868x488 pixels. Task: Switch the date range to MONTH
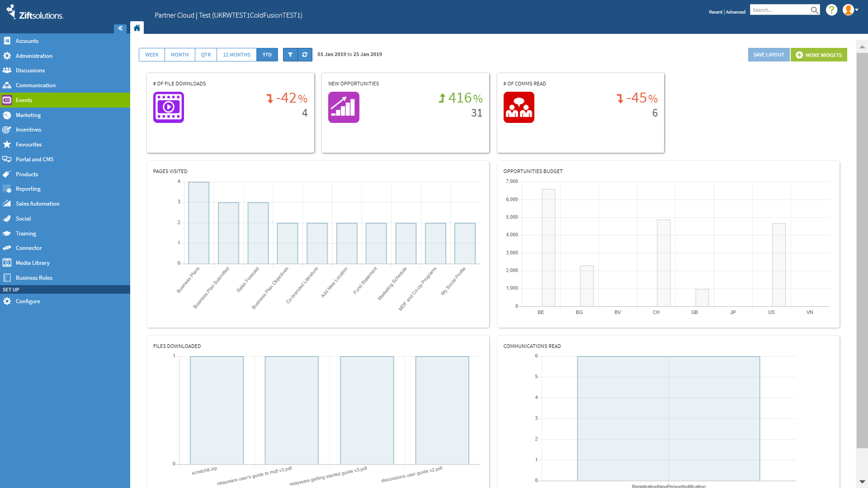(x=179, y=54)
